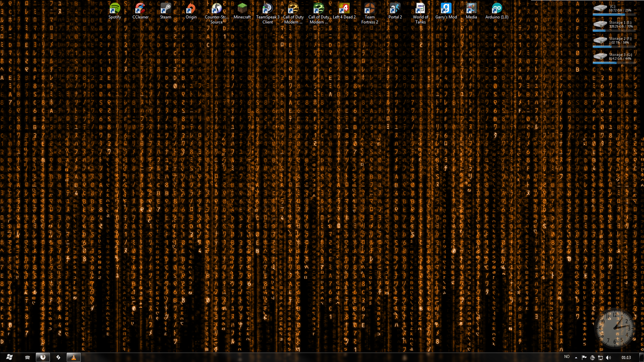Launch Garry's Mod desktop shortcut
This screenshot has width=644, height=362.
pos(446,11)
